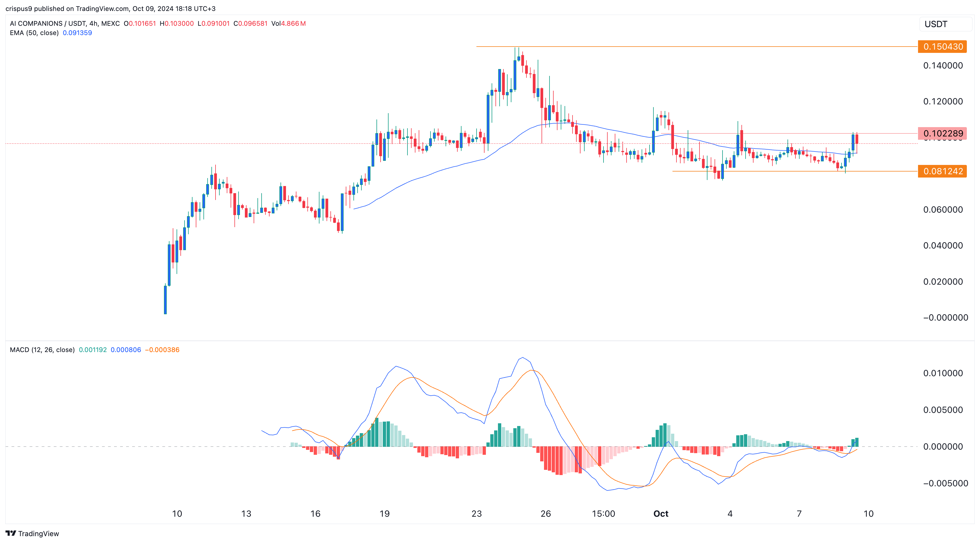Viewport: 980px width, 543px height.
Task: Click the 0.120000 price axis label
Action: [943, 101]
